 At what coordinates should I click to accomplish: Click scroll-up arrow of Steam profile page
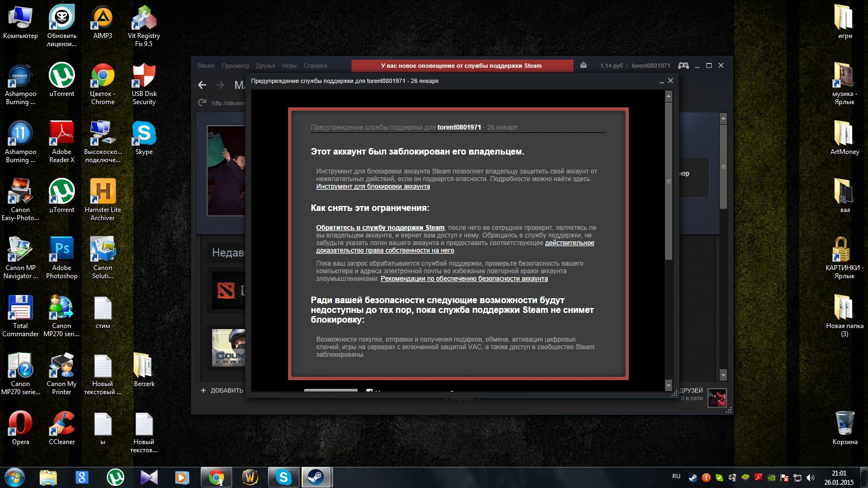(x=723, y=118)
